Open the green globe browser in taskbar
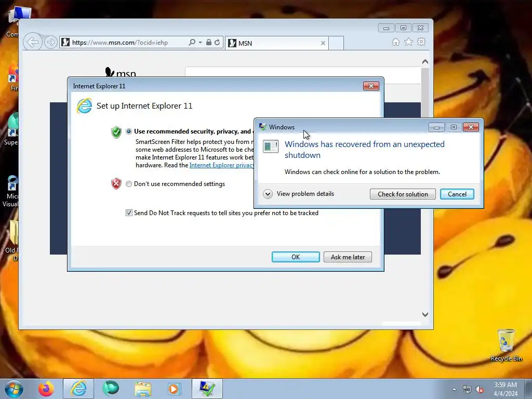Viewport: 532px width, 399px height. (111, 389)
